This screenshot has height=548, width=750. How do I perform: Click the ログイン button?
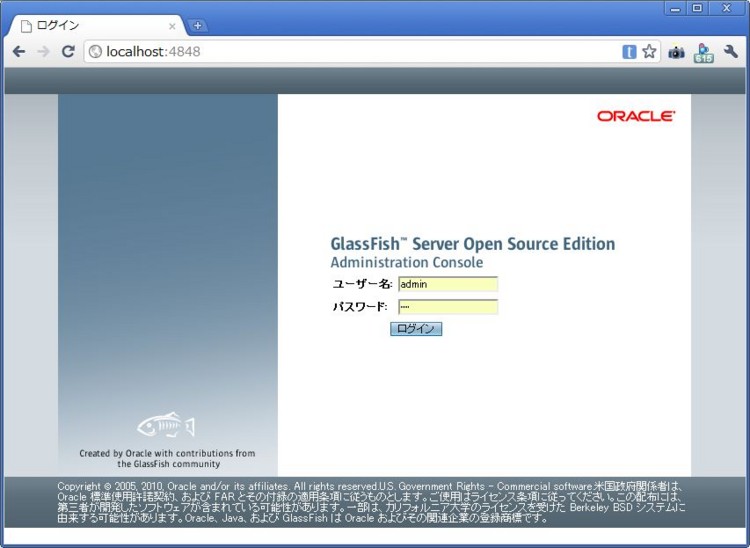[416, 329]
